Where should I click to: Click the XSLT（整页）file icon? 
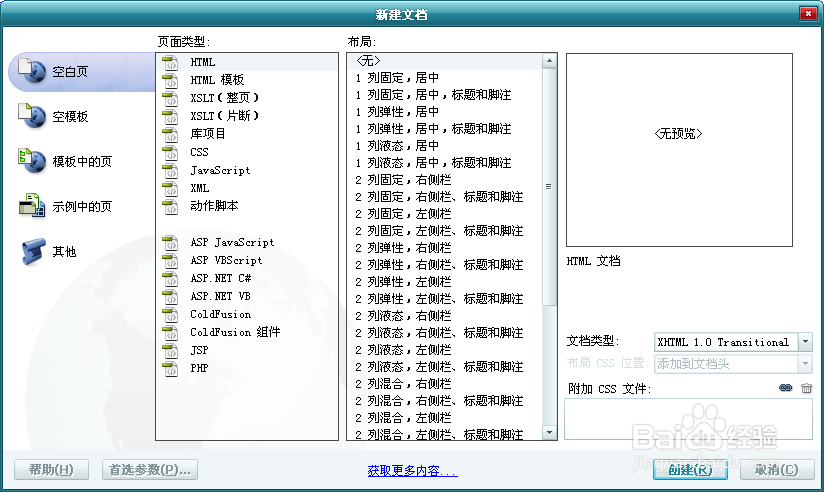click(x=170, y=98)
